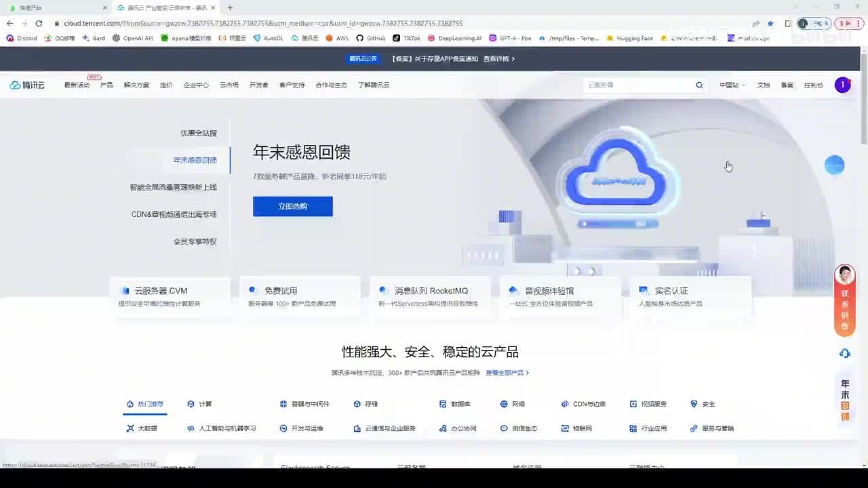
Task: Expand the 企业中心 navigation menu
Action: 196,85
